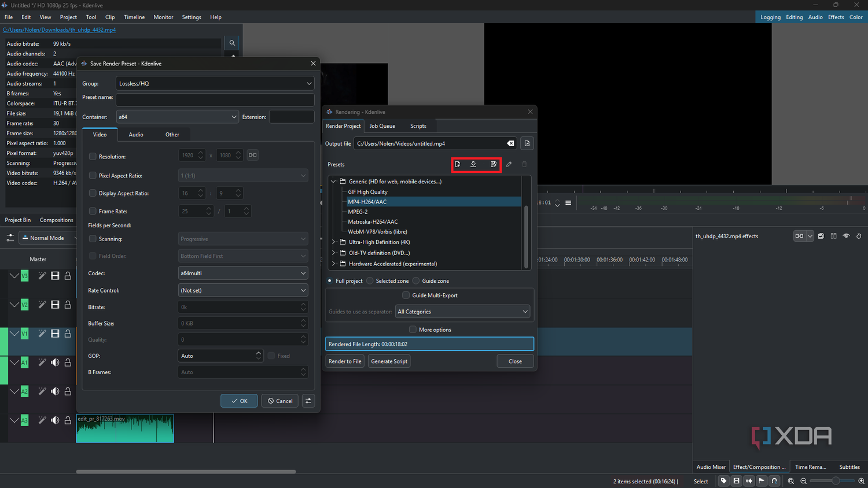Toggle effects visibility eye icon
The width and height of the screenshot is (868, 488).
(846, 236)
